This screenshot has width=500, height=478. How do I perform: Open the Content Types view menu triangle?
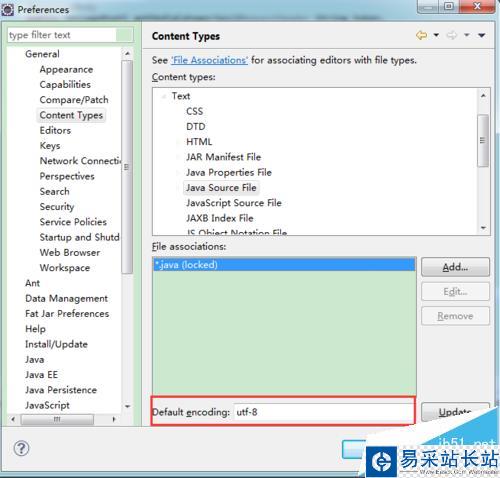click(x=482, y=35)
